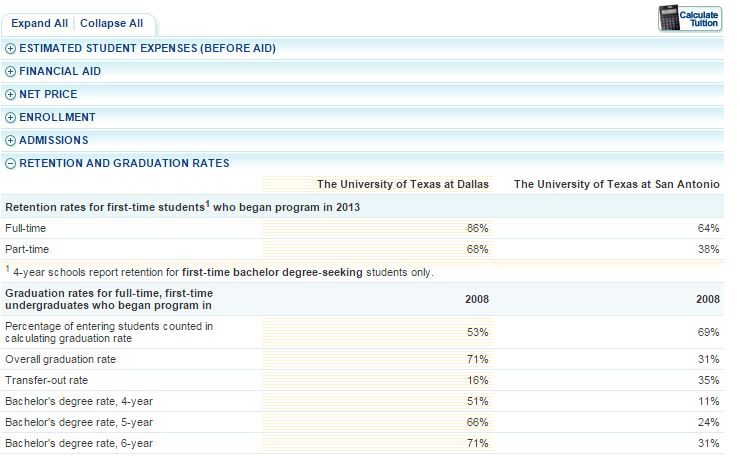Expand Estimated Student Expenses plus icon
This screenshot has height=459, width=740.
(x=10, y=49)
